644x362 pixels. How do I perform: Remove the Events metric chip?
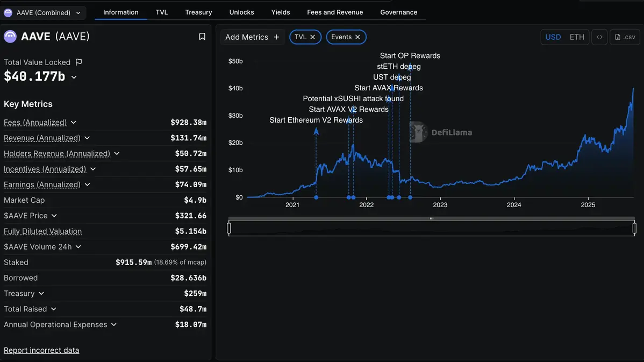[357, 37]
